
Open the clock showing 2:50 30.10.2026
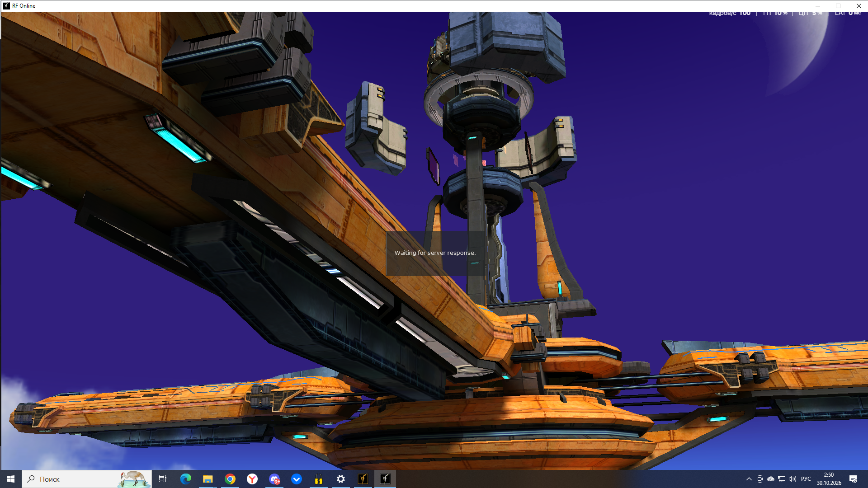point(829,479)
